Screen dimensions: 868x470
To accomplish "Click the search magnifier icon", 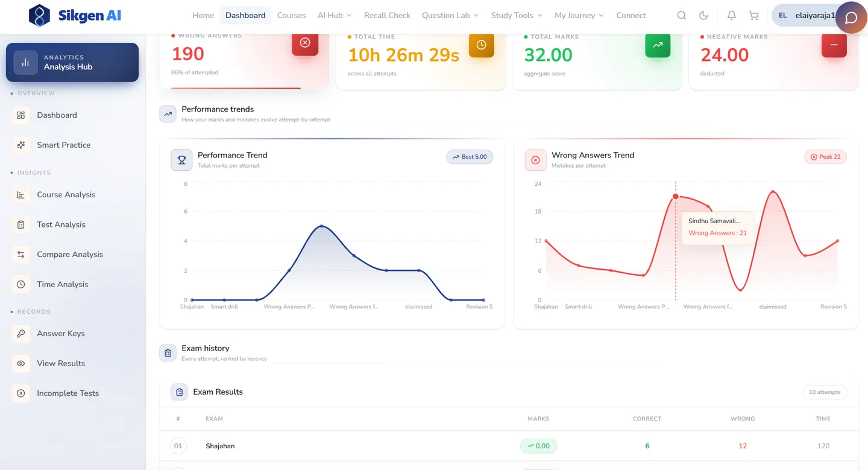I will click(681, 16).
